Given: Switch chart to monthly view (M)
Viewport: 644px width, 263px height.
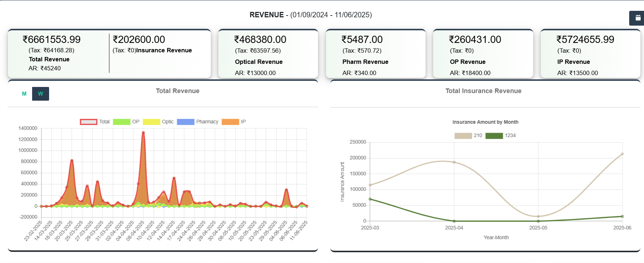Looking at the screenshot, I should [x=24, y=94].
